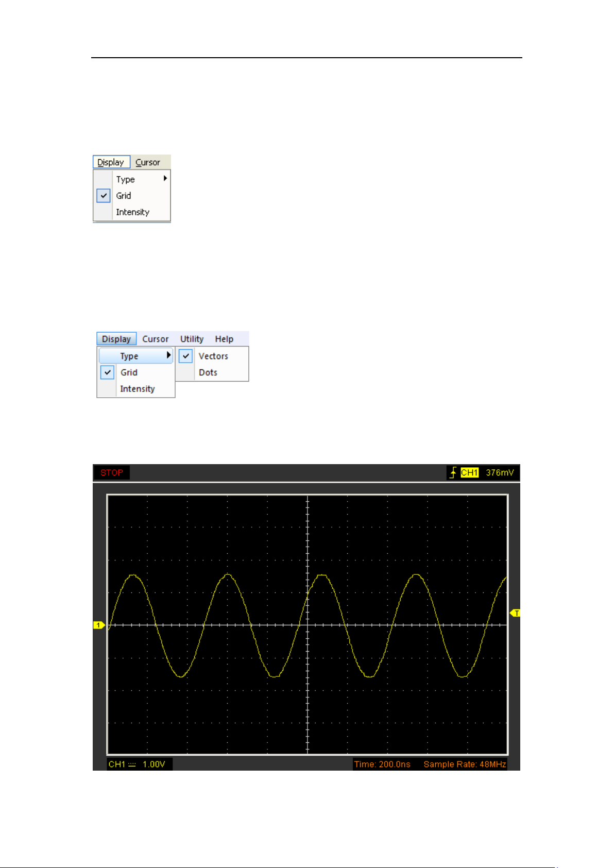Expand the Type submenu arrow in upper menu
Image resolution: width=614 pixels, height=868 pixels.
tap(165, 178)
